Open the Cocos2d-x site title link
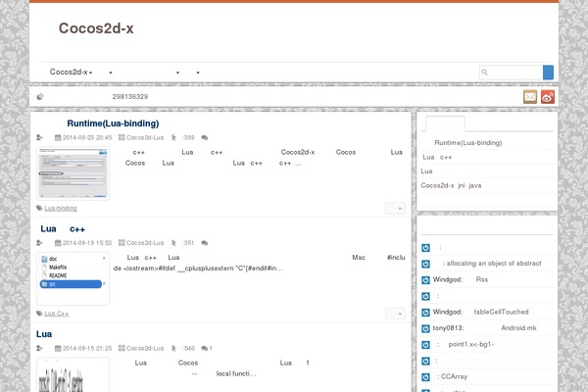The image size is (588, 392). (96, 28)
